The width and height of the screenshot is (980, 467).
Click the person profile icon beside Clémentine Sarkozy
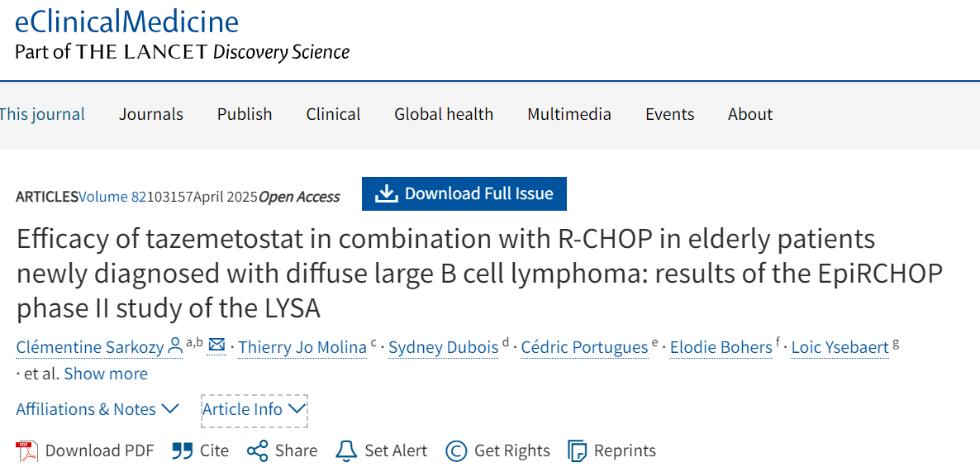[176, 346]
